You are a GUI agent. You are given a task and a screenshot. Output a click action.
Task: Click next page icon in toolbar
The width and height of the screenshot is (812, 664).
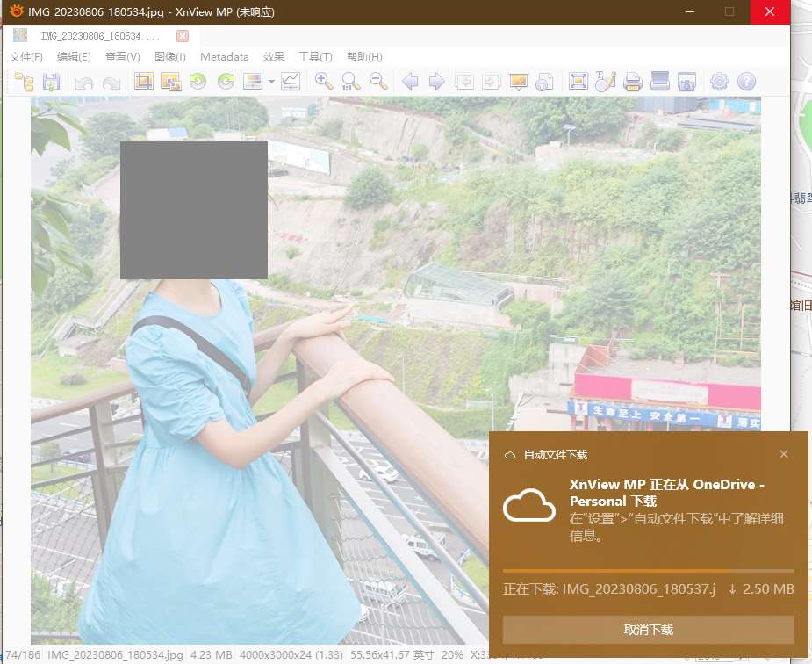[x=491, y=82]
